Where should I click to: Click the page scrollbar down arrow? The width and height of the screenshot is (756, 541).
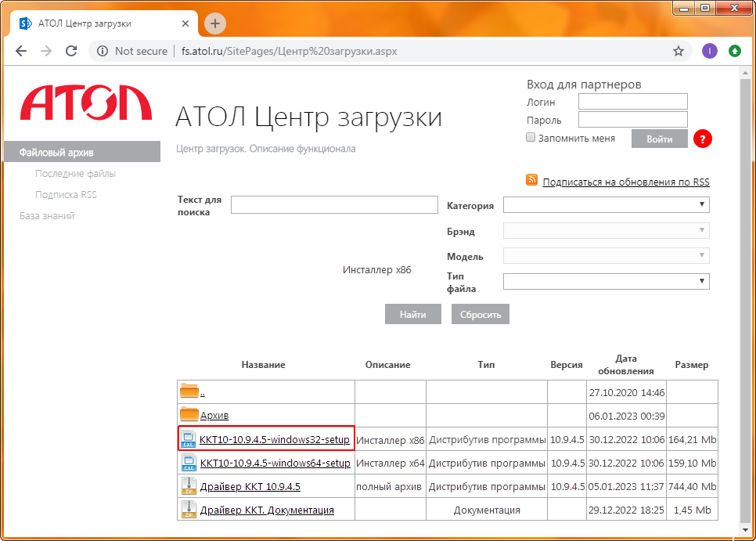coord(745,529)
